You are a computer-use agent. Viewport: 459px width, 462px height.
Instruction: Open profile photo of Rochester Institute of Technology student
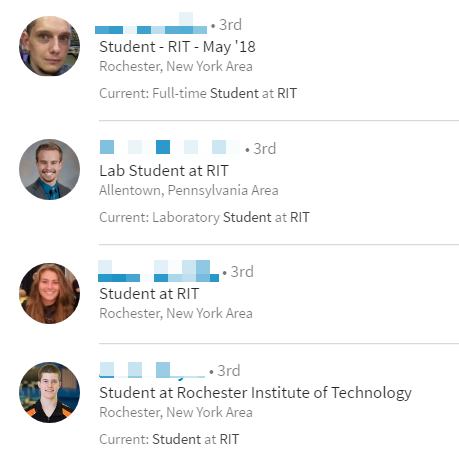pos(49,392)
